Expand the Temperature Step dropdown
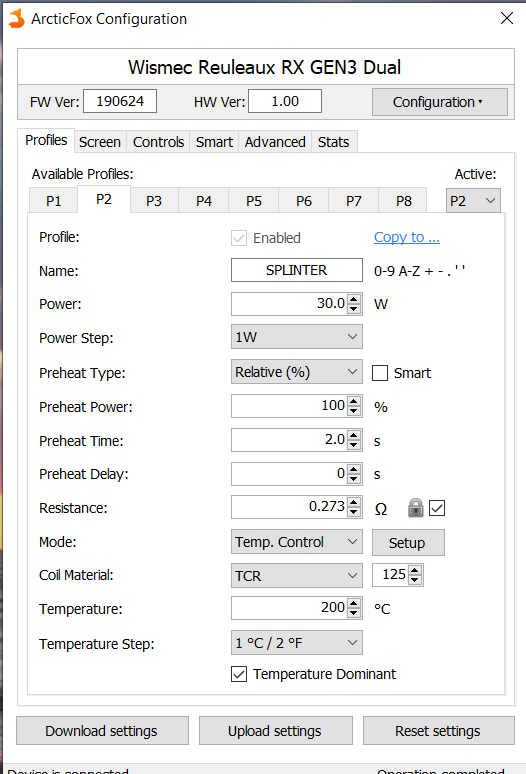Screen dimensions: 526x774 point(297,643)
